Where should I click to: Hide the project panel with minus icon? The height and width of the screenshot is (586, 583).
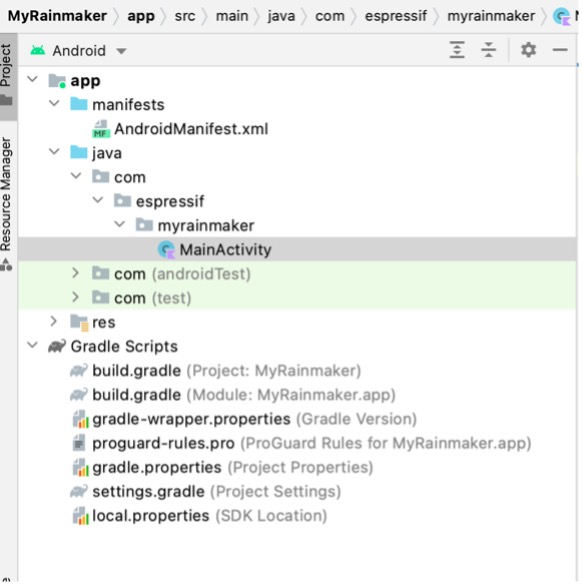pos(560,50)
